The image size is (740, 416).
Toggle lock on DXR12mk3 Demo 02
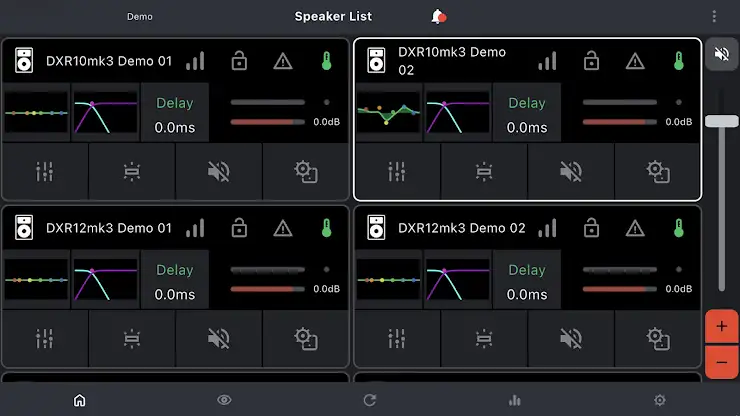pos(591,228)
